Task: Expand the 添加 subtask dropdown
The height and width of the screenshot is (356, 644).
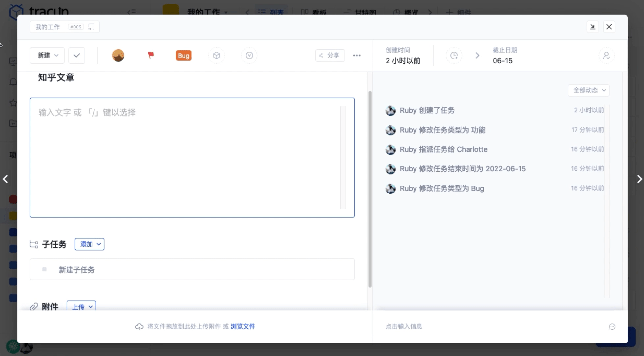Action: click(89, 244)
